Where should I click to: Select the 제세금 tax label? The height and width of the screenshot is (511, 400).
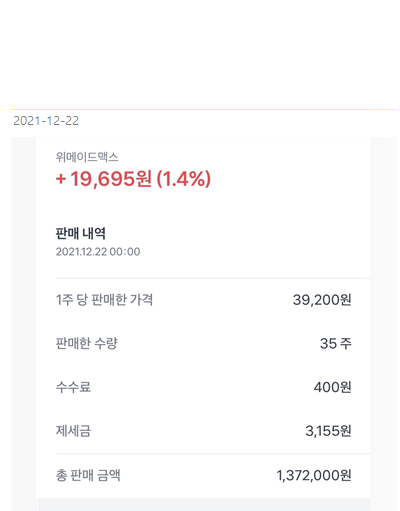coord(73,431)
